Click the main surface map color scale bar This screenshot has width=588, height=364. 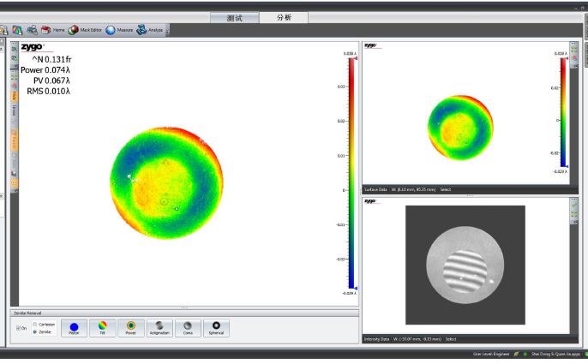click(x=351, y=171)
